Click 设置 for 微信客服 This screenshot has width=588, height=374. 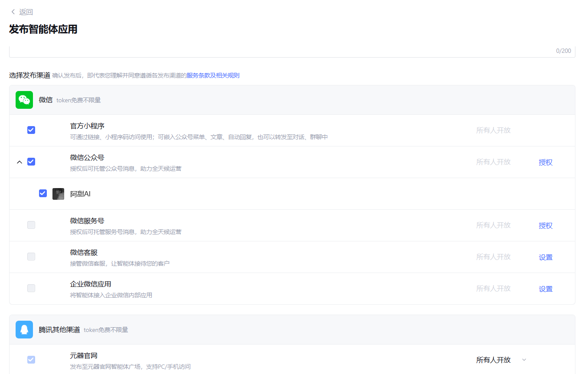[546, 257]
